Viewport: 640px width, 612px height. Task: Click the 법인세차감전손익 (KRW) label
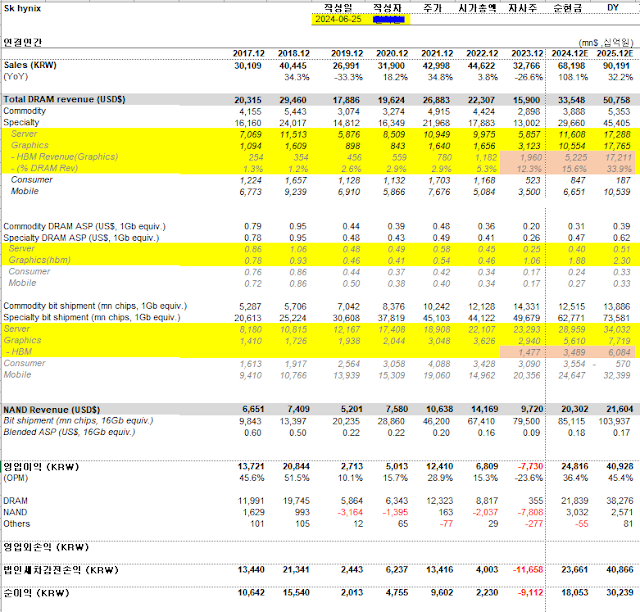tap(61, 570)
